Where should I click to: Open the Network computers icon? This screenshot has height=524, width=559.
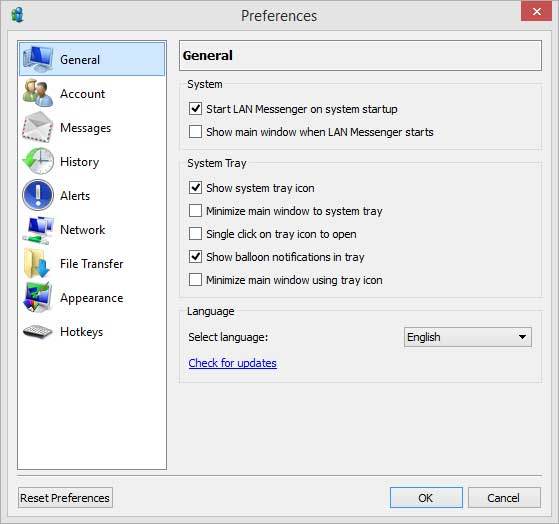(x=38, y=230)
